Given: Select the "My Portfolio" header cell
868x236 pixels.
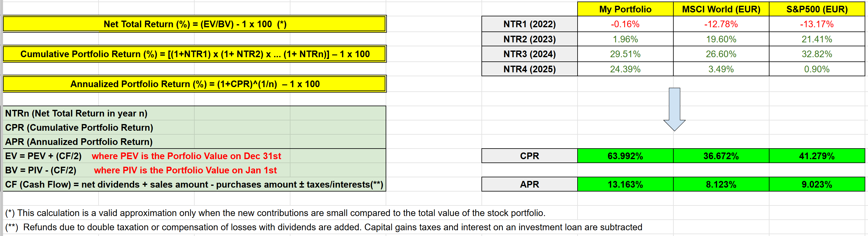Looking at the screenshot, I should pyautogui.click(x=625, y=9).
